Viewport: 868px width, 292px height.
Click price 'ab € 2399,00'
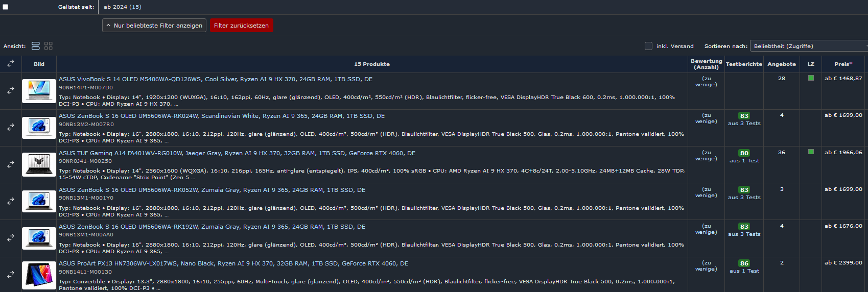tap(843, 262)
